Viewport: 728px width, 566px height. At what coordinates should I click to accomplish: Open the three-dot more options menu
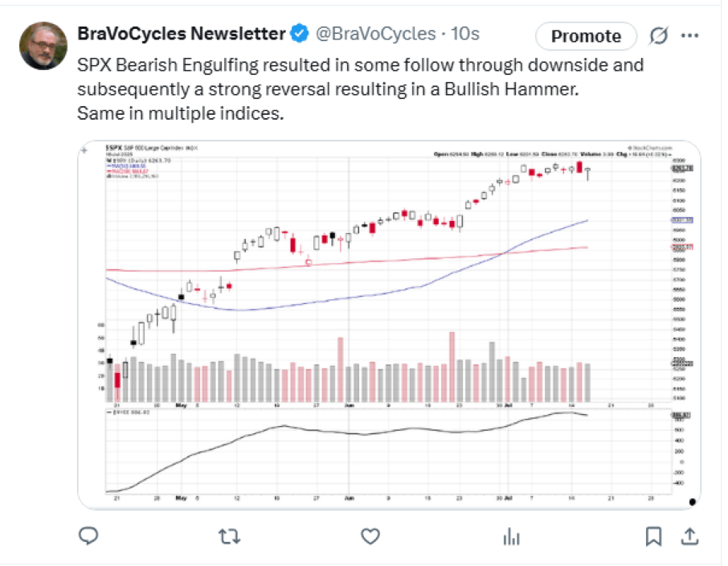point(690,35)
